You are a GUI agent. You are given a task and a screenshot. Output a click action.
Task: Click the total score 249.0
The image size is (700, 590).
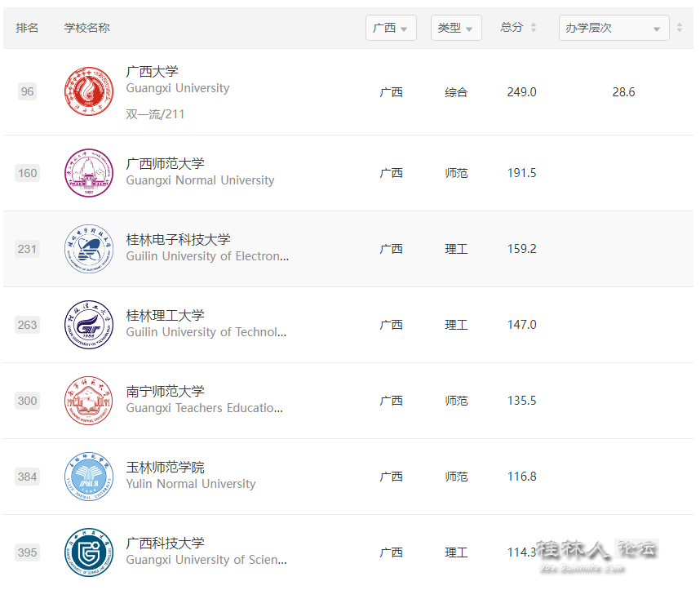pyautogui.click(x=521, y=92)
